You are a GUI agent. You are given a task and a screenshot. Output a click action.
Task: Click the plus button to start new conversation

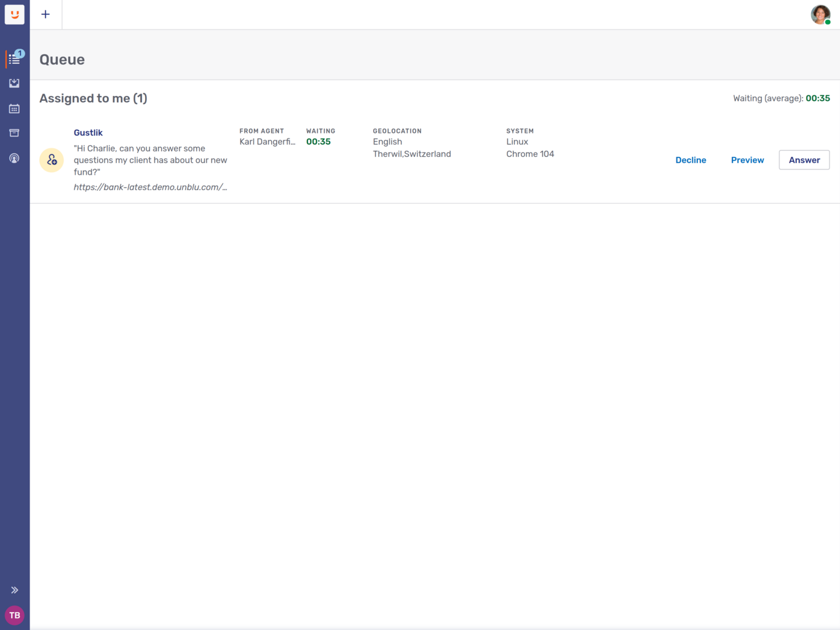tap(46, 14)
